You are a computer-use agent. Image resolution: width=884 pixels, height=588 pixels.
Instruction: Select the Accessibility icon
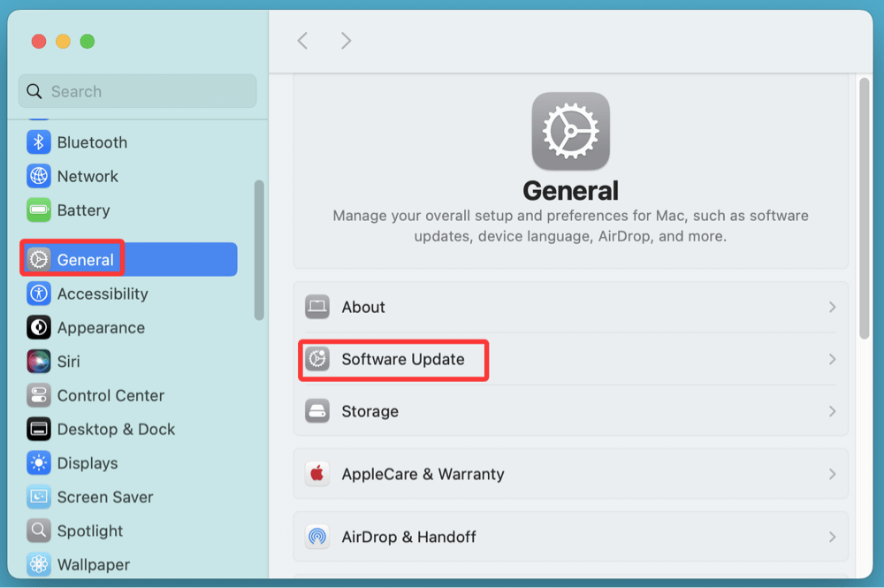39,294
